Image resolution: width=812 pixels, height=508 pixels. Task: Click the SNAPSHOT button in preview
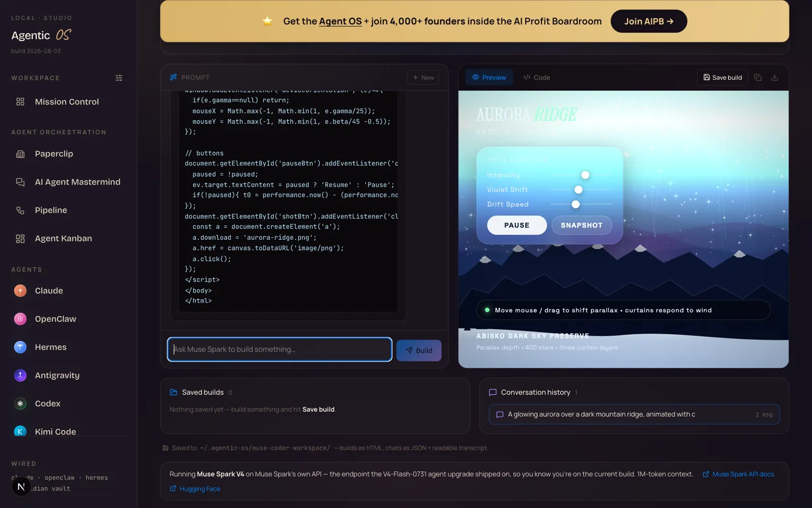[x=582, y=225]
